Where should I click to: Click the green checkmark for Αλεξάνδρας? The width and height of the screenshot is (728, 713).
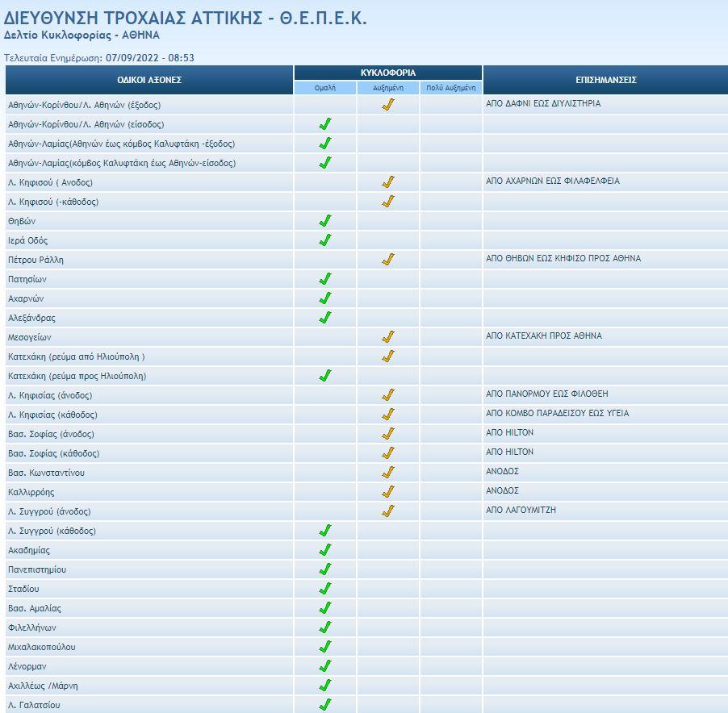coord(325,318)
